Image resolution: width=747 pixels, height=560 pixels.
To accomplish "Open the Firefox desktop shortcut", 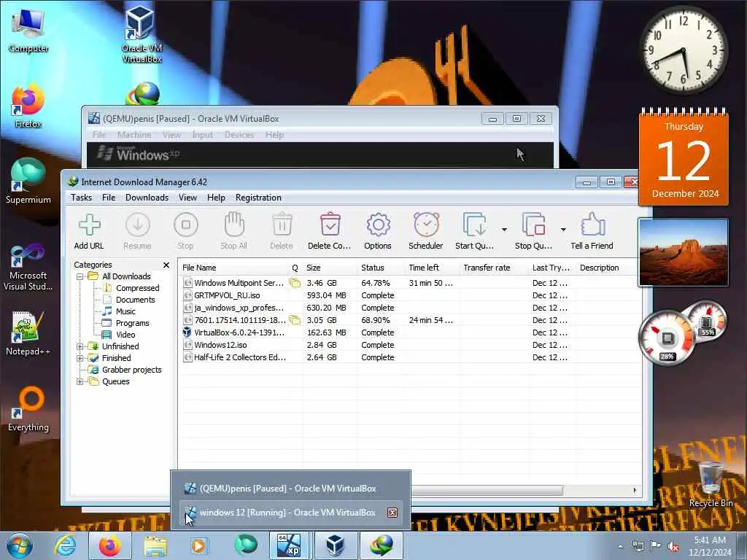I will click(28, 106).
